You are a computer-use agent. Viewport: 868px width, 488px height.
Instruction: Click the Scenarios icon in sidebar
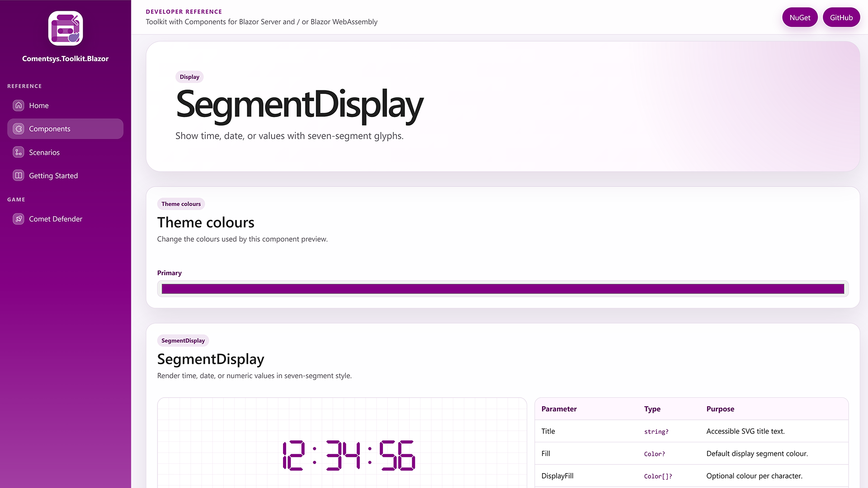tap(19, 152)
